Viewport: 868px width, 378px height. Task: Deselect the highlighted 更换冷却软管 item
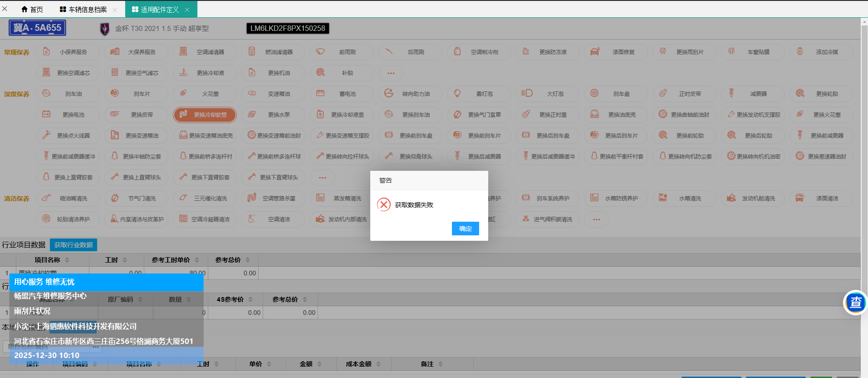(205, 115)
